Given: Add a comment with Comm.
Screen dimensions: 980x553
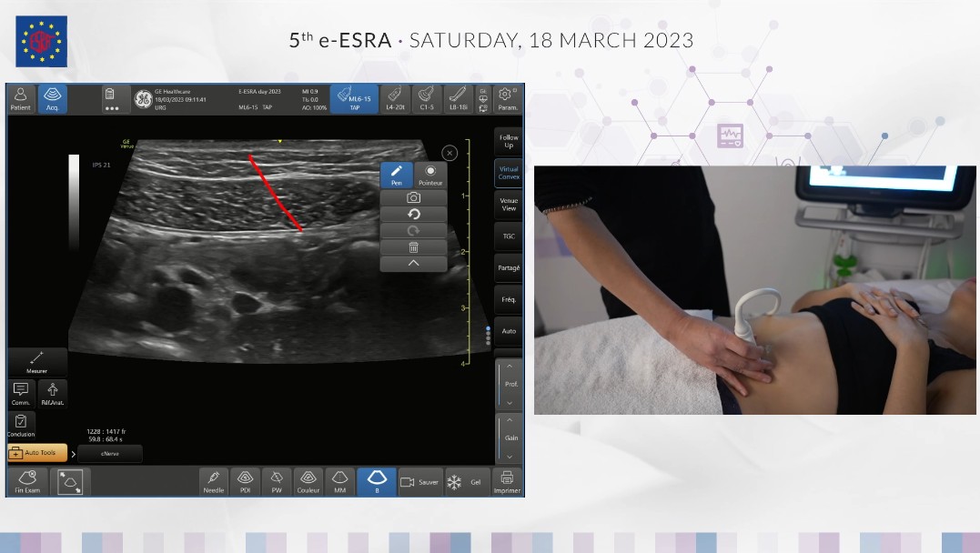Looking at the screenshot, I should click(21, 395).
